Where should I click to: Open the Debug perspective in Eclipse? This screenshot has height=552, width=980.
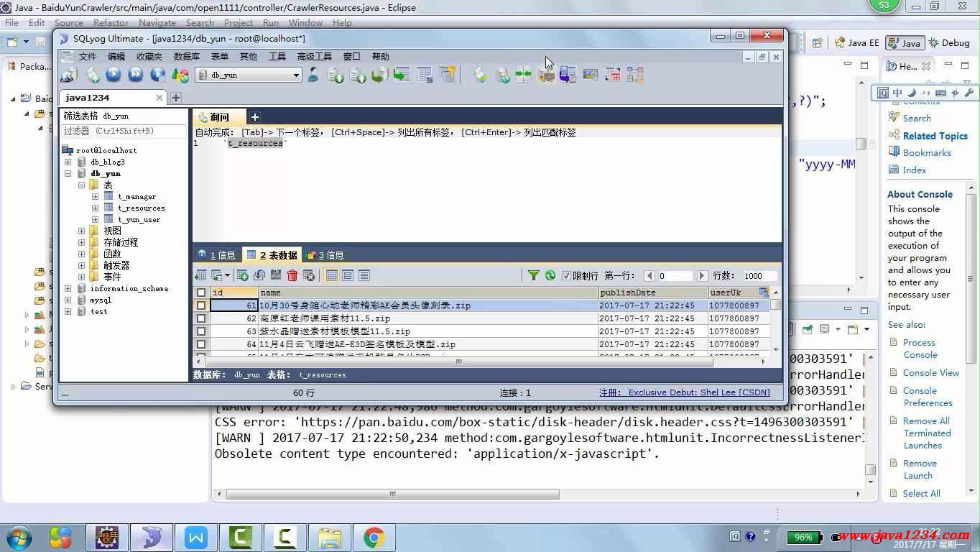(x=949, y=42)
